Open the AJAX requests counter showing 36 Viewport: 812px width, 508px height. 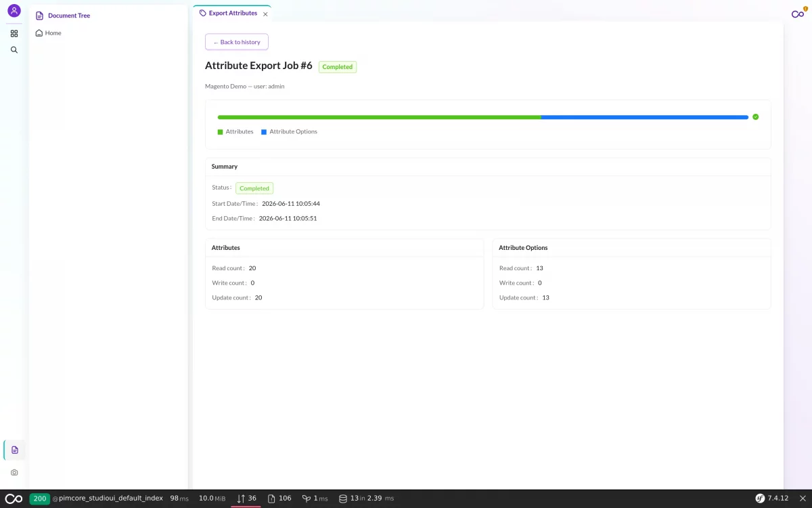coord(246,499)
